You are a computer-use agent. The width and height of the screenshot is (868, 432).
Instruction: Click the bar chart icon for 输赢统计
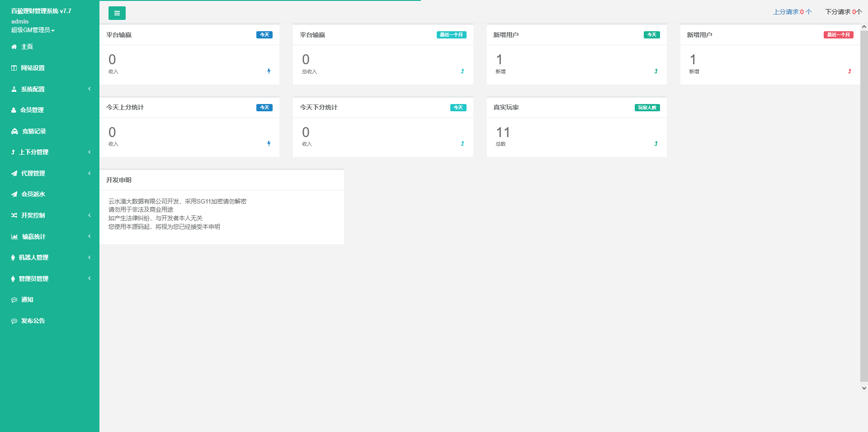(14, 237)
